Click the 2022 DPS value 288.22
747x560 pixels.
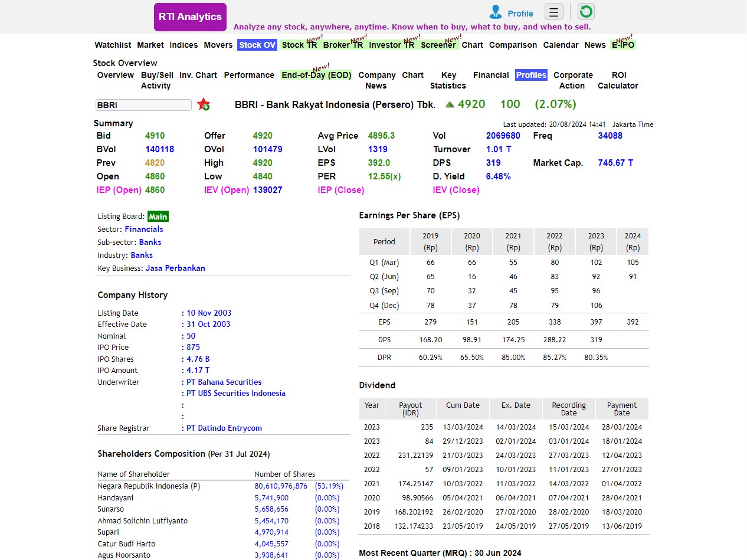coord(555,340)
